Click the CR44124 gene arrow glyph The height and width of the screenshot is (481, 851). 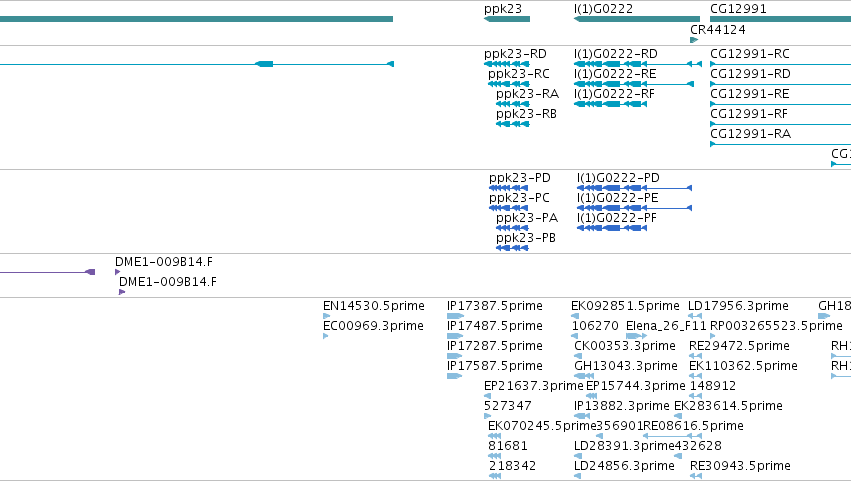coord(694,40)
